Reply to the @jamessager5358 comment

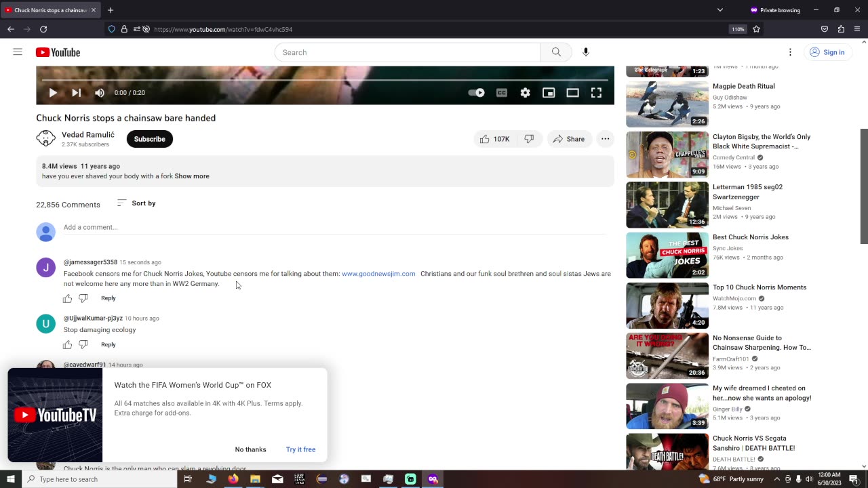click(108, 298)
